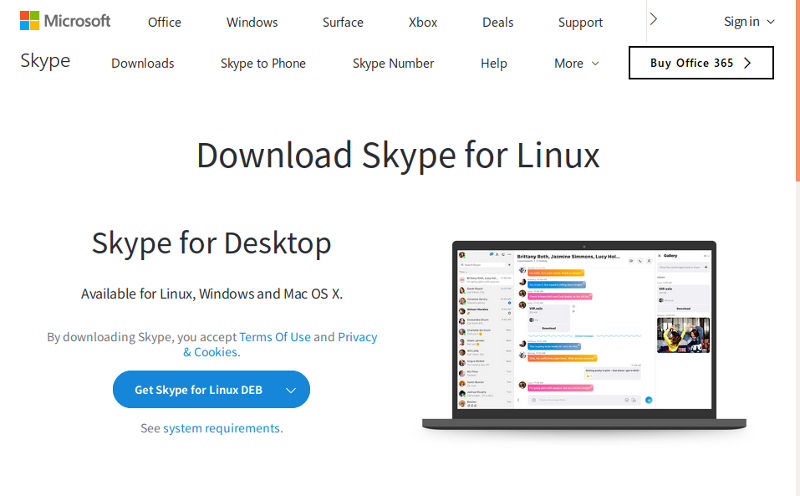Open the Downloads tab

[143, 63]
